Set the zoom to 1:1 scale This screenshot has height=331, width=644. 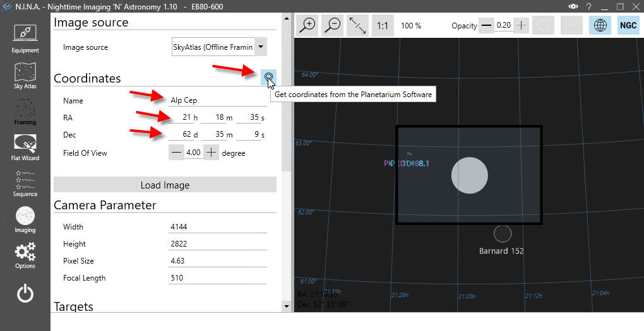382,26
